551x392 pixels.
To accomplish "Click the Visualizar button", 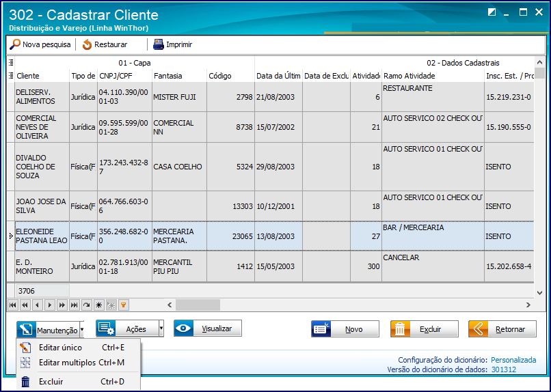I will click(x=208, y=328).
